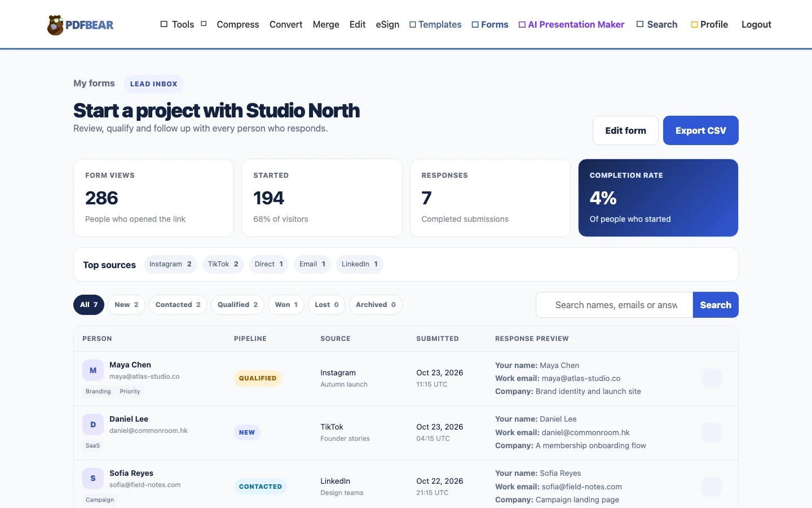Export responses with Export CSV
This screenshot has height=508, width=812.
(701, 130)
